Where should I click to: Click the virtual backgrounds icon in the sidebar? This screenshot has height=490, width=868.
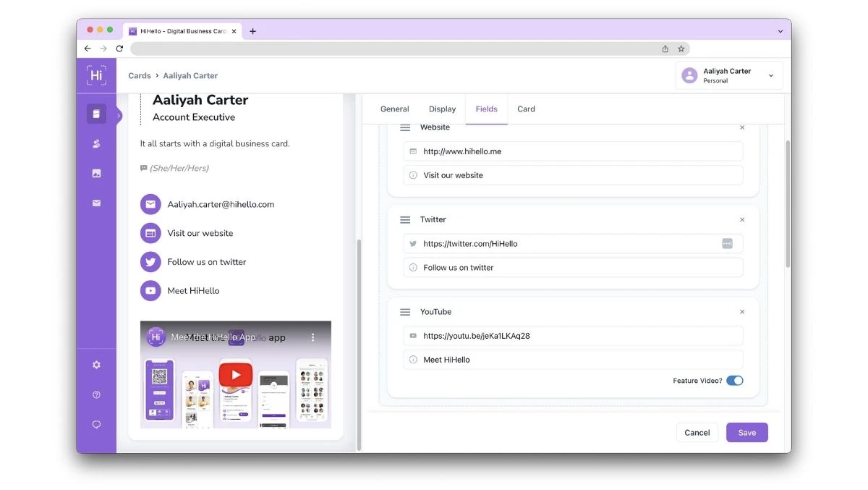(x=96, y=173)
